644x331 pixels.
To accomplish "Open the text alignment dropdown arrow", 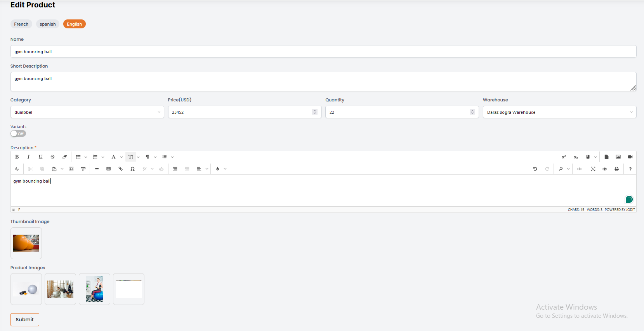I will coord(207,169).
